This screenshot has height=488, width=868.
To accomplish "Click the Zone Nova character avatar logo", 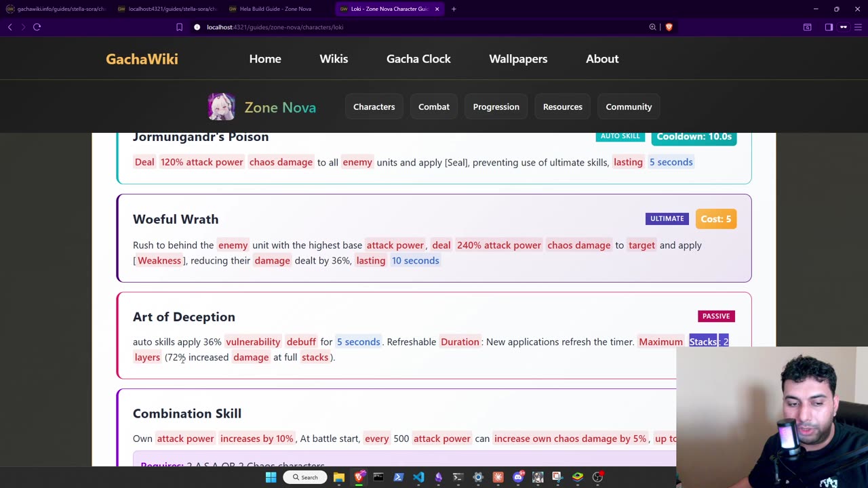I will coord(221,107).
